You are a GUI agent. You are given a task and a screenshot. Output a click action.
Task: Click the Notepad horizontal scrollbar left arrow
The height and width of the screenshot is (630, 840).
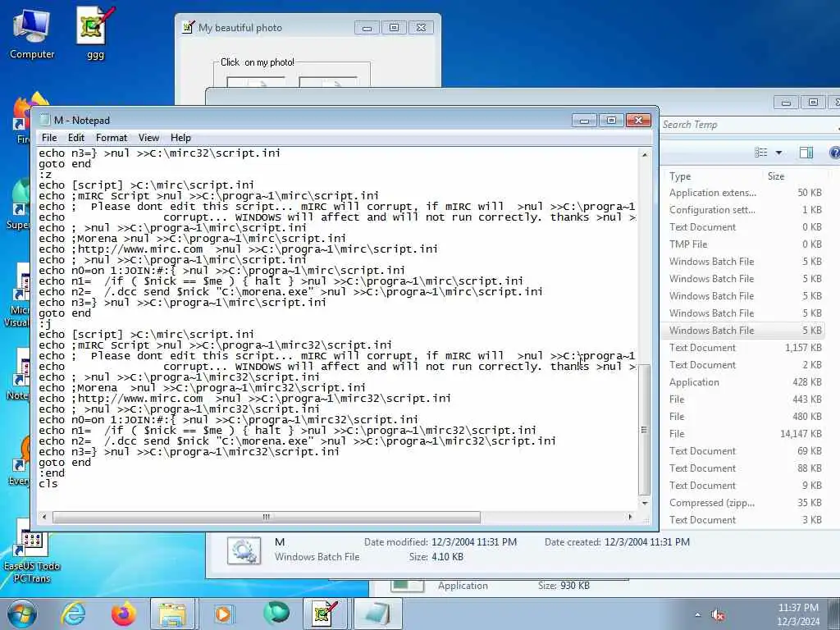(x=44, y=517)
